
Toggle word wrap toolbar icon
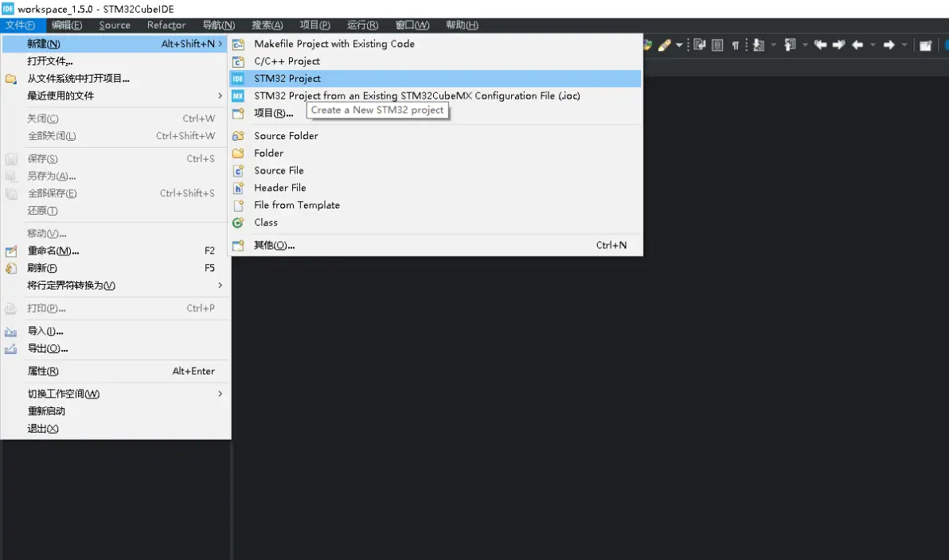tap(700, 45)
